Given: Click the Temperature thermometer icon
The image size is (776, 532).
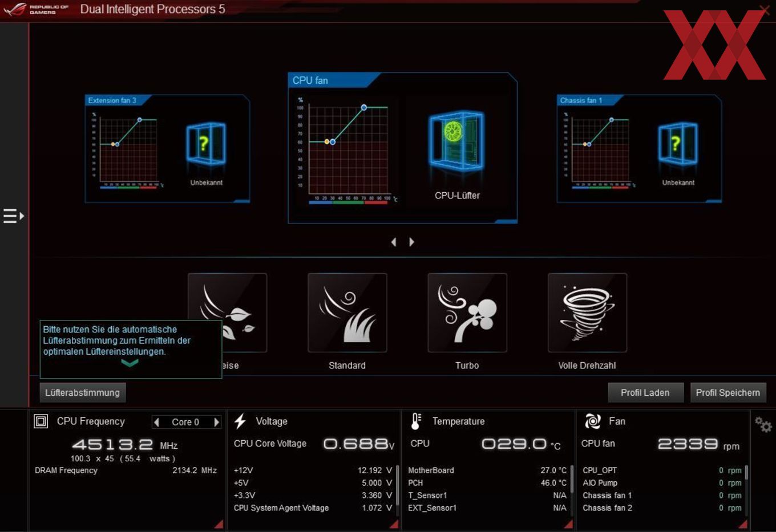Looking at the screenshot, I should (416, 421).
